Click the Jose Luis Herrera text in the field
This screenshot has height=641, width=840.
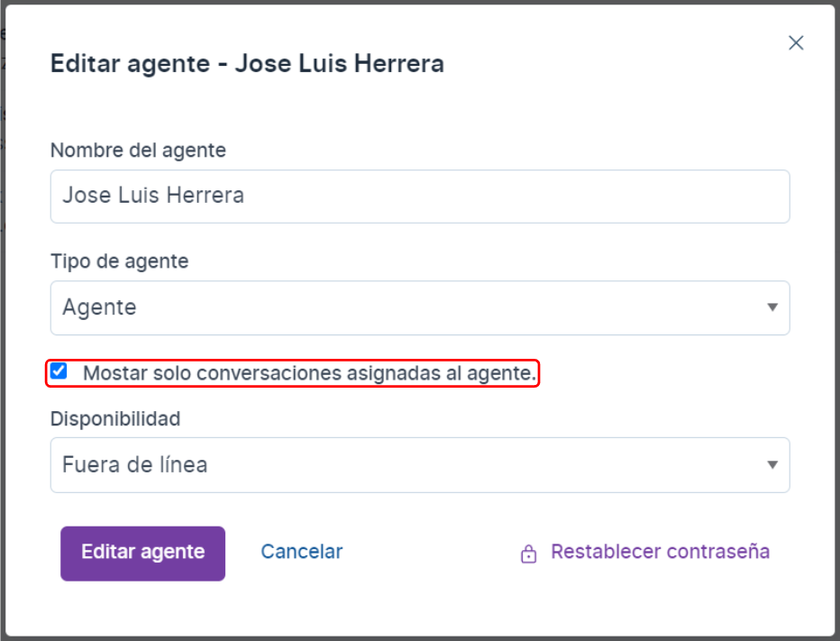[153, 195]
